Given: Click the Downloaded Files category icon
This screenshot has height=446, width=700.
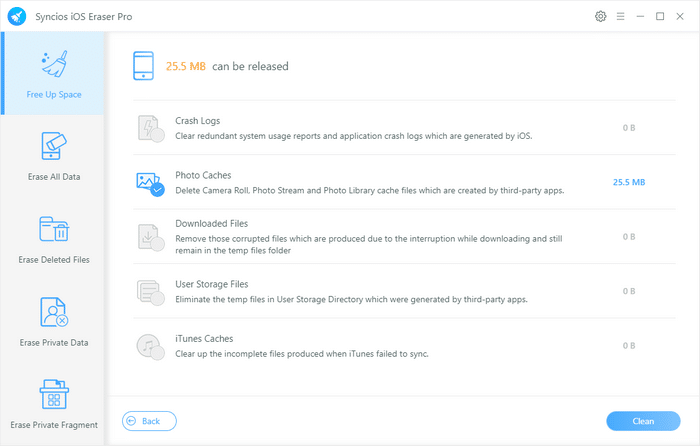Looking at the screenshot, I should coord(149,237).
